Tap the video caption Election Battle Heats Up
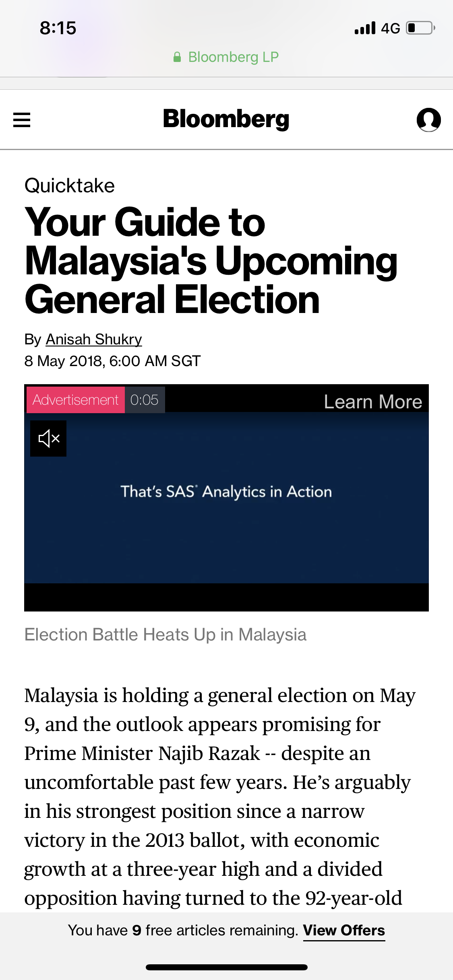 pyautogui.click(x=165, y=634)
